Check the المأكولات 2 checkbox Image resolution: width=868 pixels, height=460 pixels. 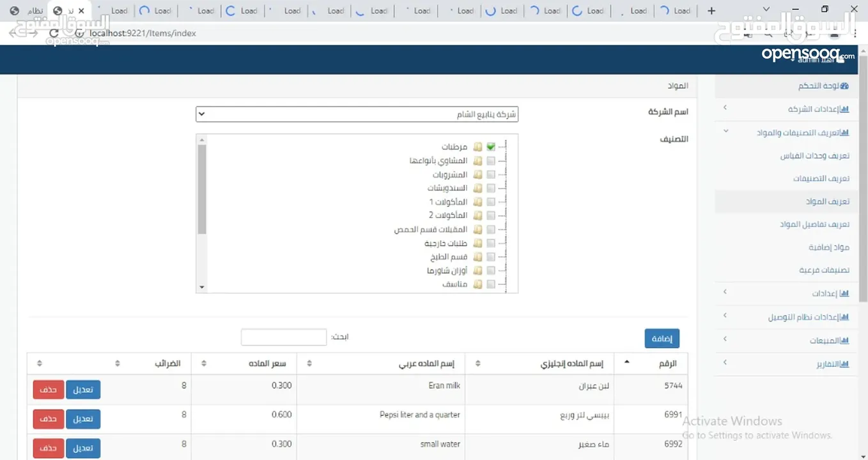click(491, 215)
